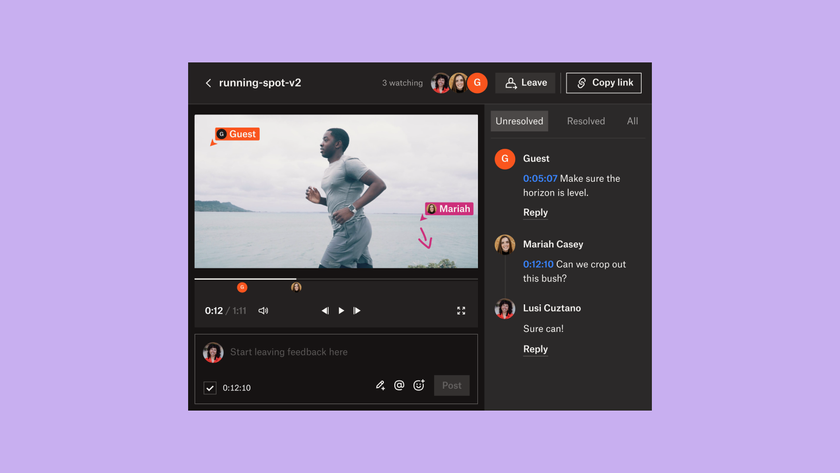The image size is (840, 473).
Task: Click Mariah's marker on the timeline
Action: pyautogui.click(x=296, y=288)
